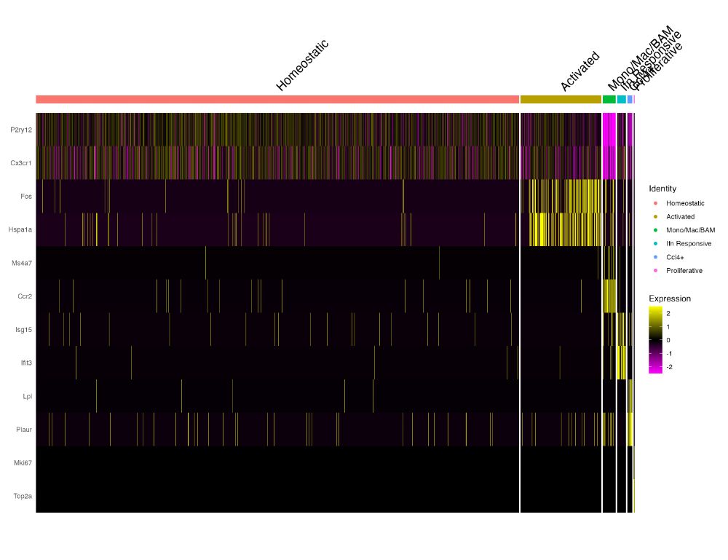Click the Activated legend dot
The height and width of the screenshot is (560, 728).
tap(656, 217)
